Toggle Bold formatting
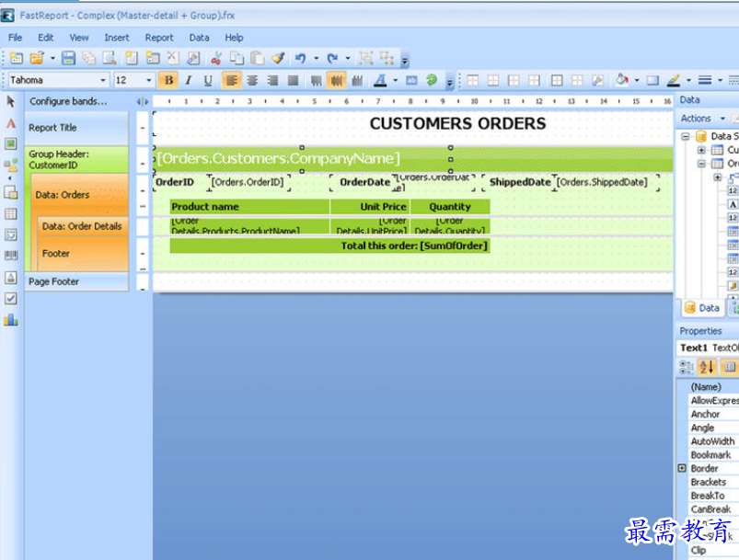This screenshot has width=739, height=560. pos(168,80)
